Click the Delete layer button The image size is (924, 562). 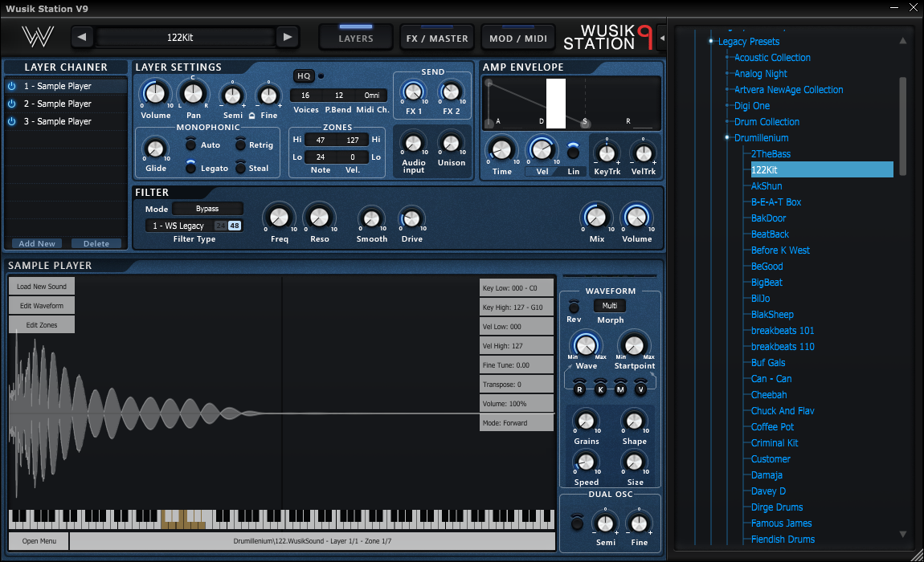click(x=96, y=243)
